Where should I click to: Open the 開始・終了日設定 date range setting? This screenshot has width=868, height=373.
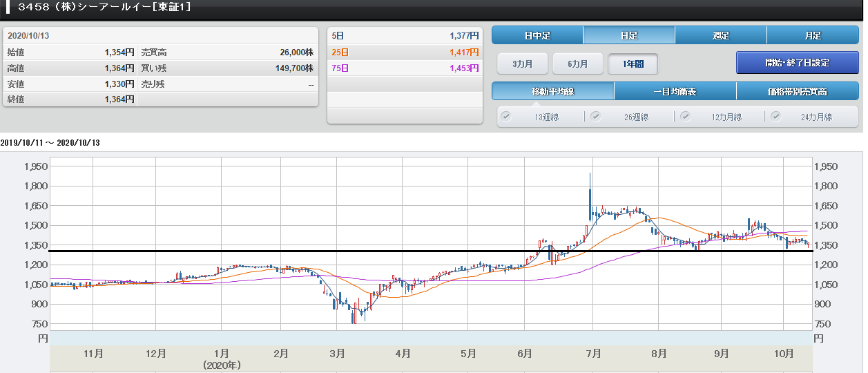pyautogui.click(x=798, y=62)
